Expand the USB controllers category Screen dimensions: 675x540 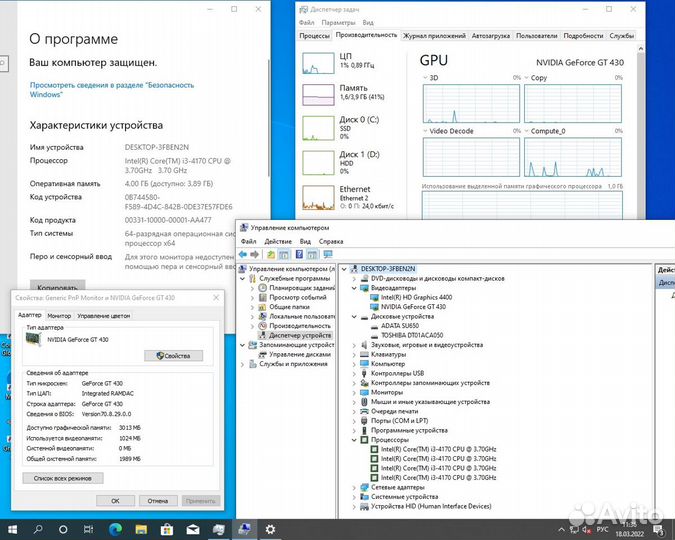[x=354, y=373]
